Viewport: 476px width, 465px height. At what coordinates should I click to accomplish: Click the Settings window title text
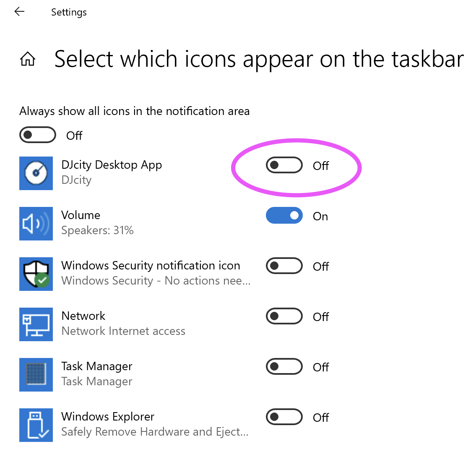point(69,12)
